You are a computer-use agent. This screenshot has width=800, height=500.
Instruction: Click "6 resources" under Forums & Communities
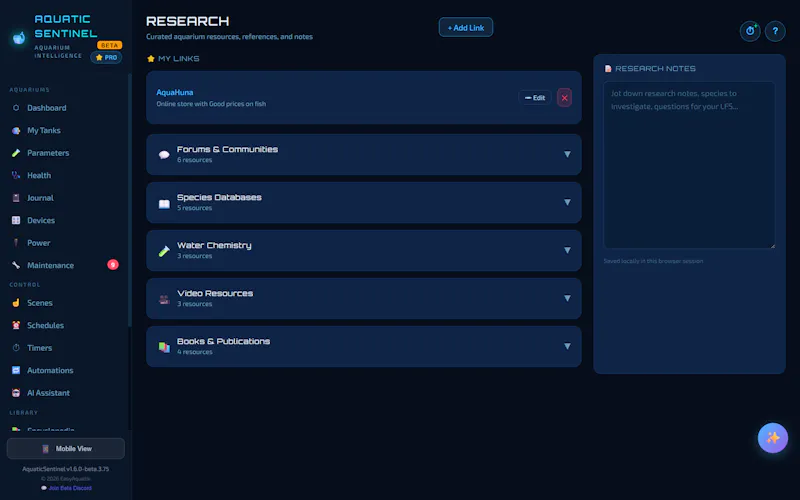pyautogui.click(x=194, y=160)
